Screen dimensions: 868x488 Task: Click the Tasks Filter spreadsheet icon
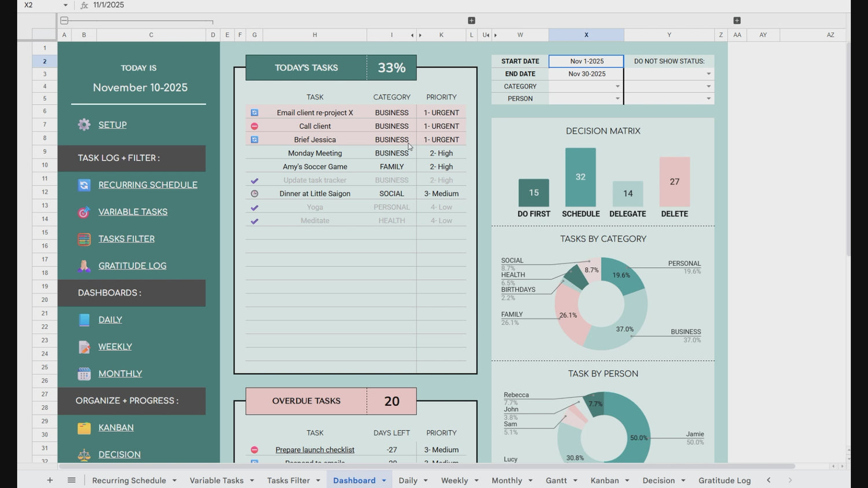click(84, 239)
